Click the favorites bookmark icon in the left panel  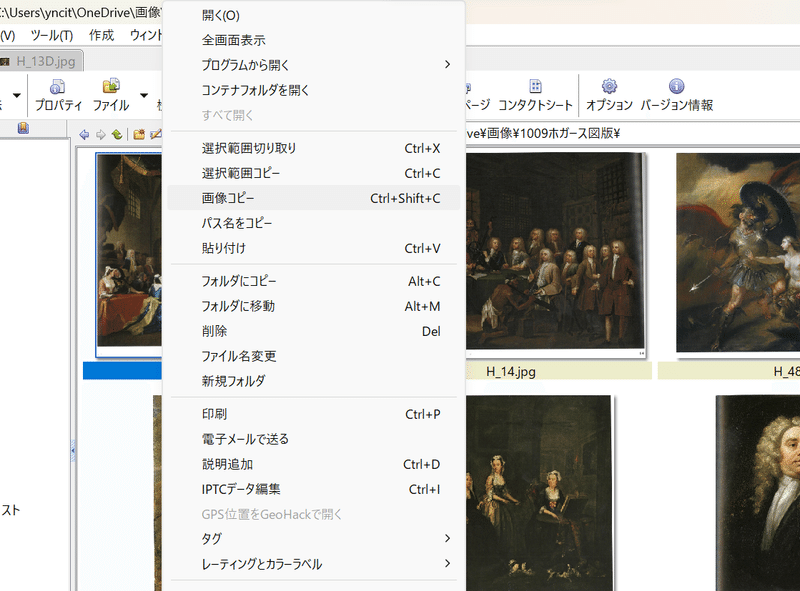(x=23, y=128)
